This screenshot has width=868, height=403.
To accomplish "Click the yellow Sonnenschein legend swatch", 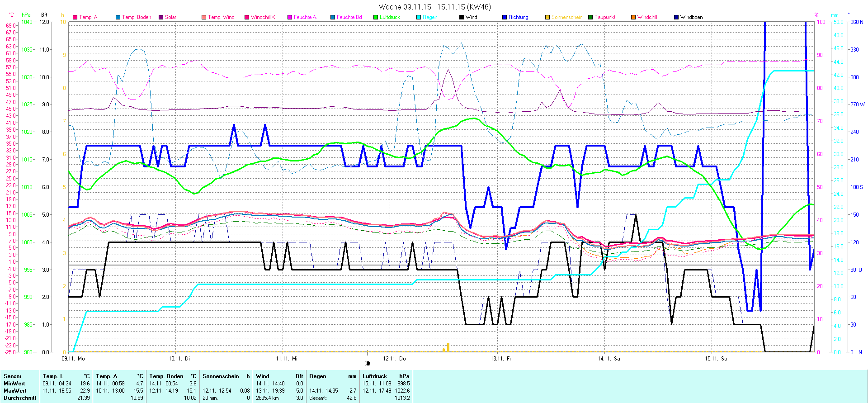I will [x=547, y=17].
